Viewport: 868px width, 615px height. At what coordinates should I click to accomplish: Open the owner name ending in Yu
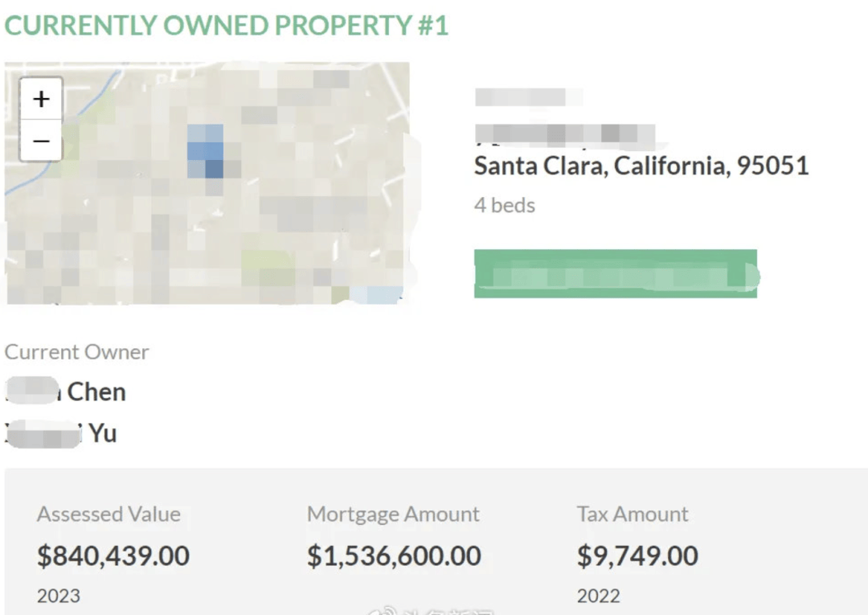[61, 433]
